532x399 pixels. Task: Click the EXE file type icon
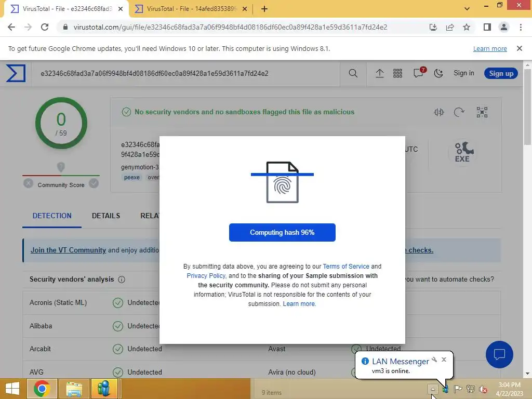tap(463, 152)
